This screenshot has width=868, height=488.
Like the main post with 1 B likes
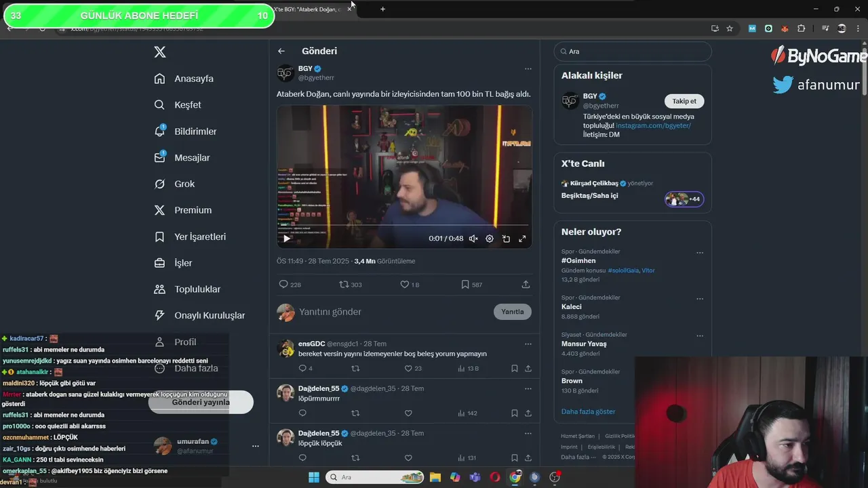click(x=410, y=285)
